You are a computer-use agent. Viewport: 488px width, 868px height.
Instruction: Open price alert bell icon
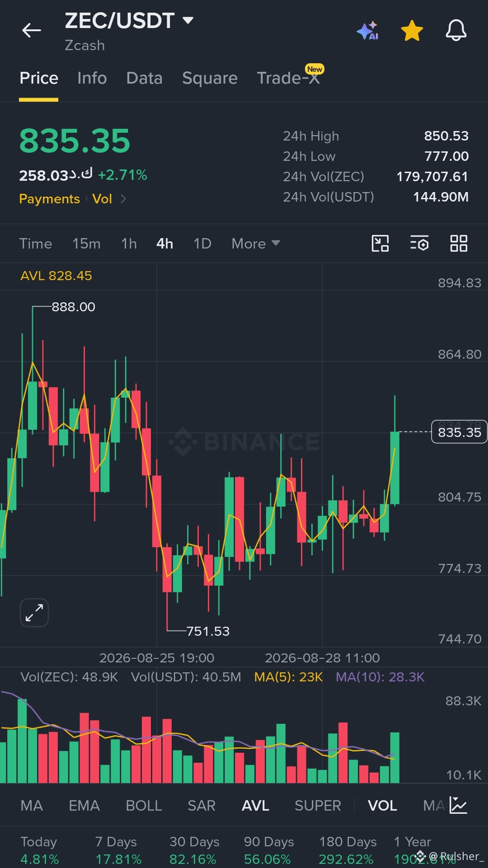(456, 30)
